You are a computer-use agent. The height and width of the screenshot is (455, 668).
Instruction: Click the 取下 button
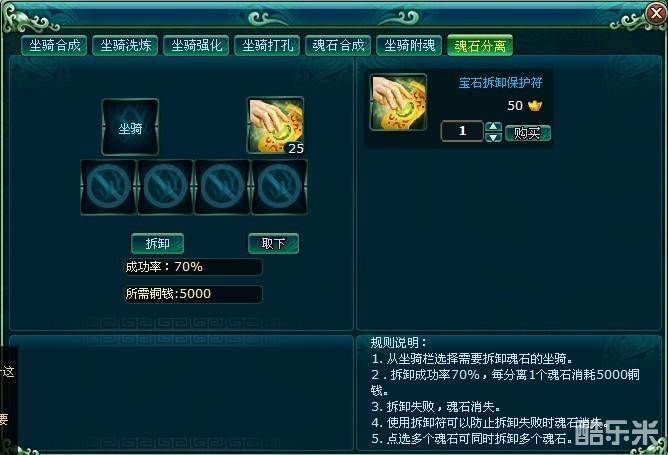(274, 244)
